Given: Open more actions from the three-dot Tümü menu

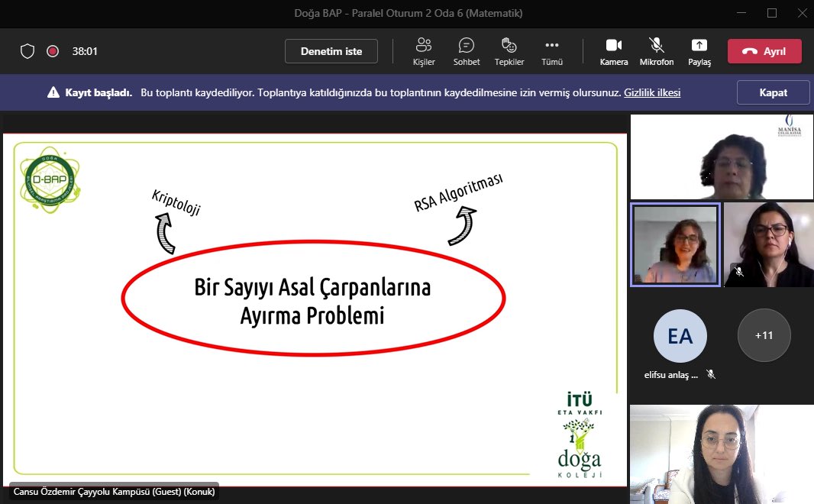Looking at the screenshot, I should (x=551, y=50).
